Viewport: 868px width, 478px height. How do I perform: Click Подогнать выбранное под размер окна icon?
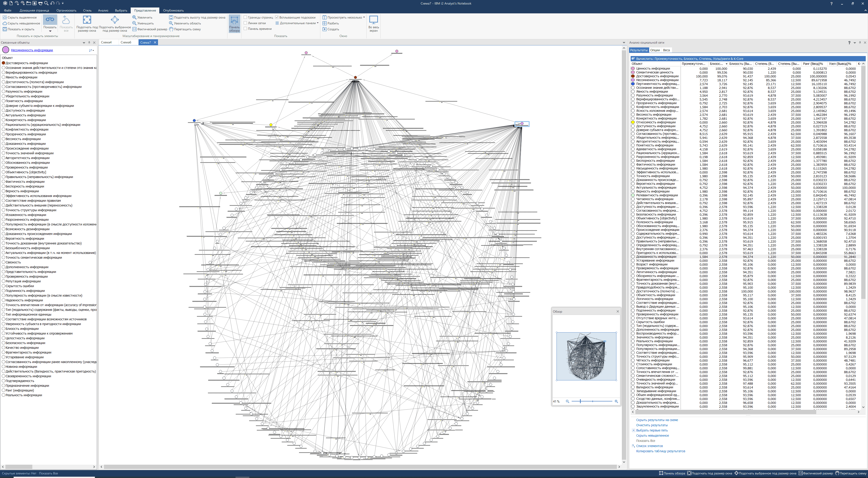coord(115,20)
